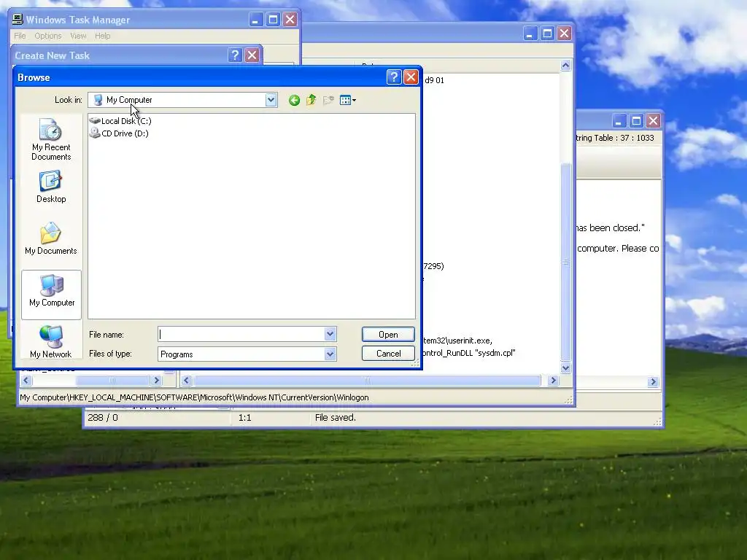
Task: Maximize the Windows Task Manager window
Action: [273, 20]
